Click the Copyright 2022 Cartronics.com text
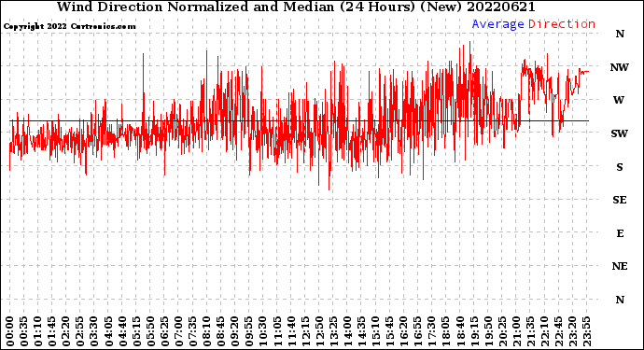 click(x=69, y=26)
